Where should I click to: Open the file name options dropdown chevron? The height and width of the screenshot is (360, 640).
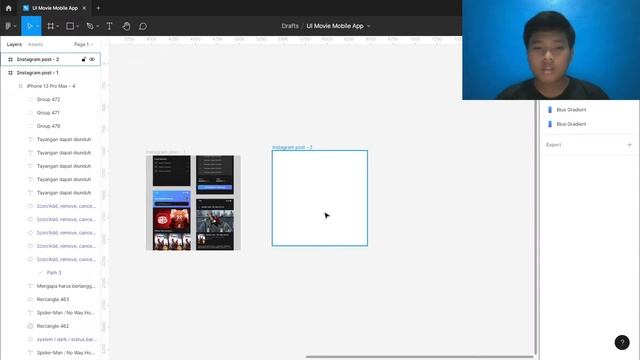click(x=369, y=26)
